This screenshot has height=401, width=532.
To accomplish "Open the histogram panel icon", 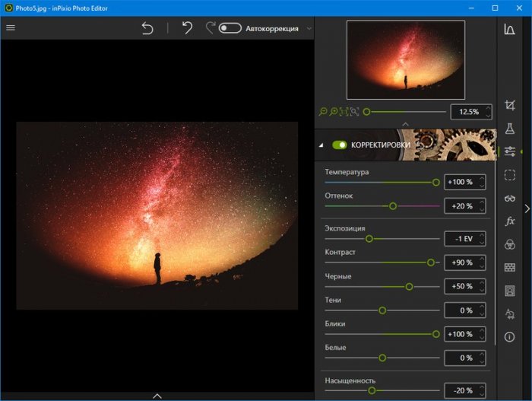I will pyautogui.click(x=509, y=30).
